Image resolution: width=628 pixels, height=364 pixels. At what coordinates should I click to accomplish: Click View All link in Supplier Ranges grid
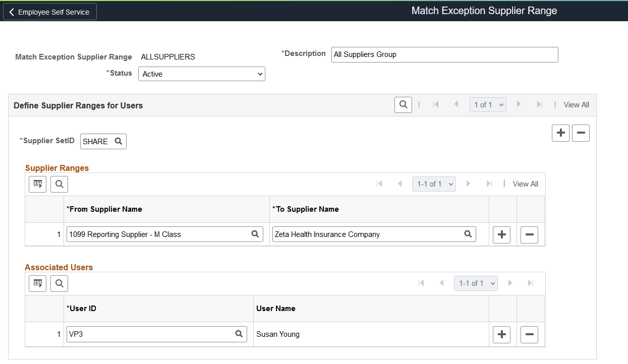(525, 184)
